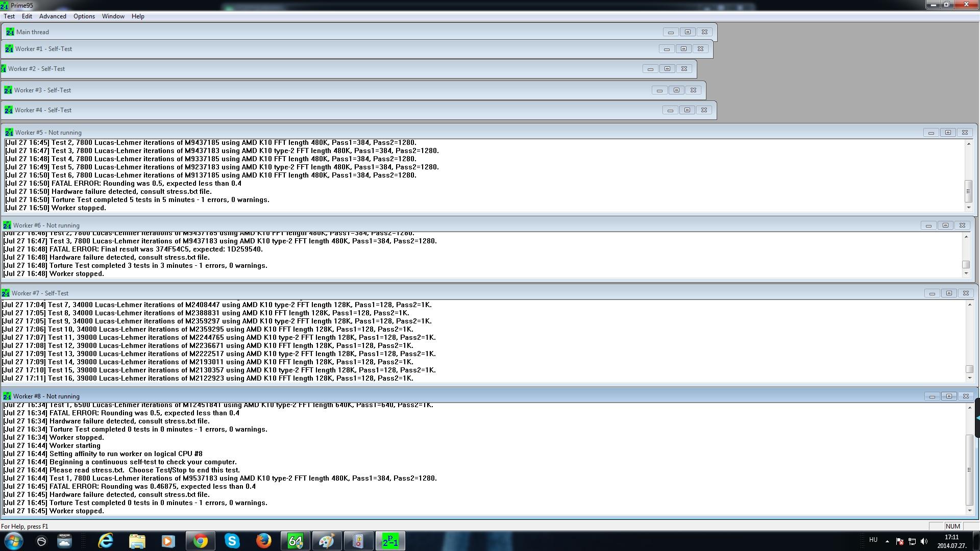Image resolution: width=980 pixels, height=551 pixels.
Task: Click the Worker #7 scrollbar down arrow
Action: 970,378
